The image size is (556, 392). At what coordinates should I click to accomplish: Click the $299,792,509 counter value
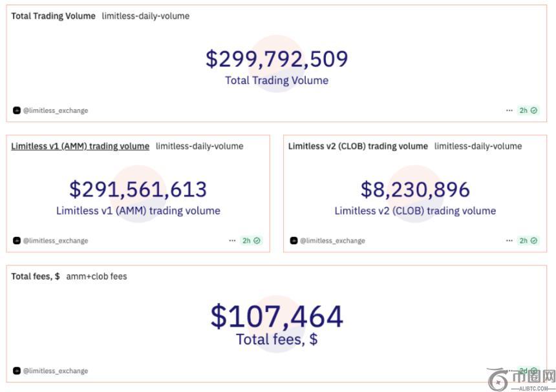[277, 59]
